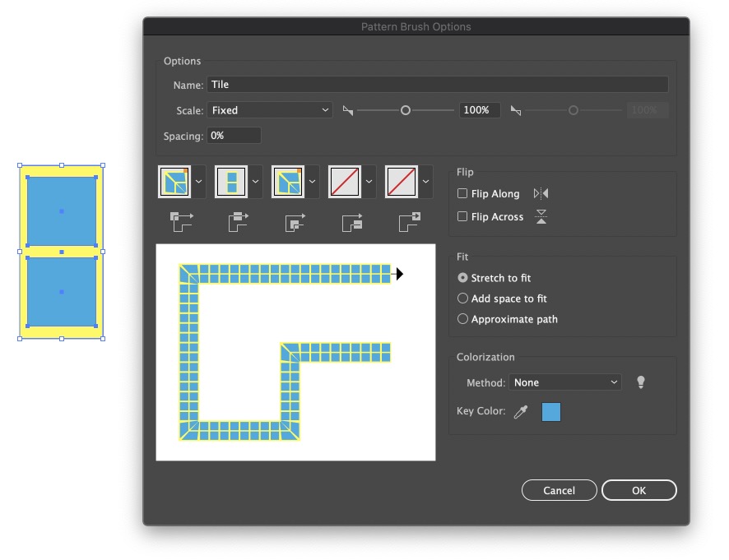Select the top blue square on the canvas

(62, 211)
